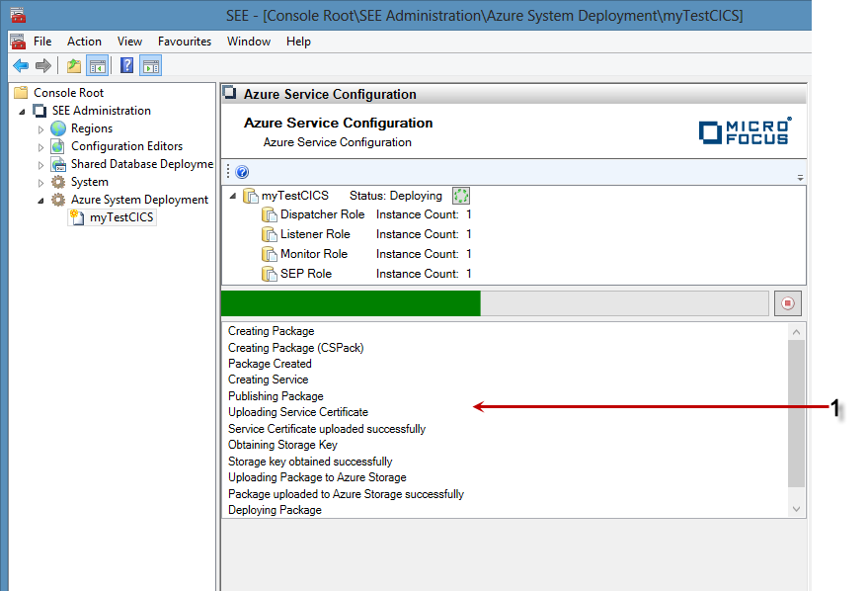Click the green deploying status icon
The width and height of the screenshot is (868, 591).
pos(460,196)
